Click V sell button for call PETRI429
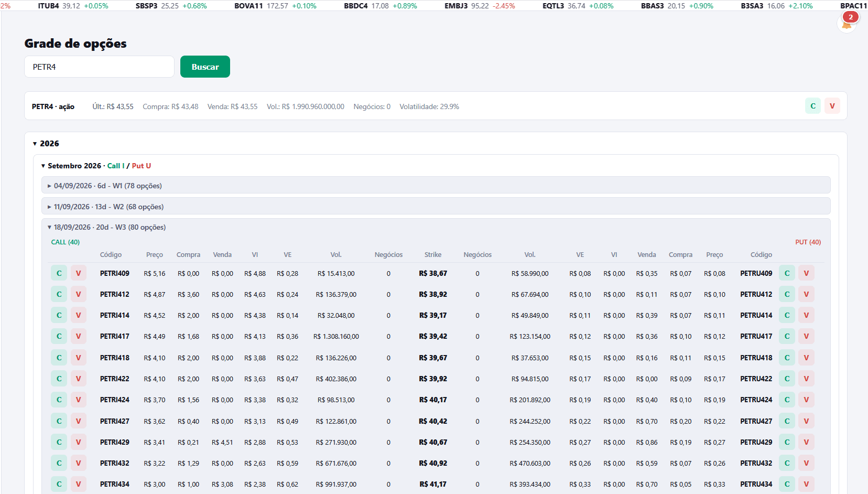Image resolution: width=868 pixels, height=494 pixels. [x=79, y=442]
